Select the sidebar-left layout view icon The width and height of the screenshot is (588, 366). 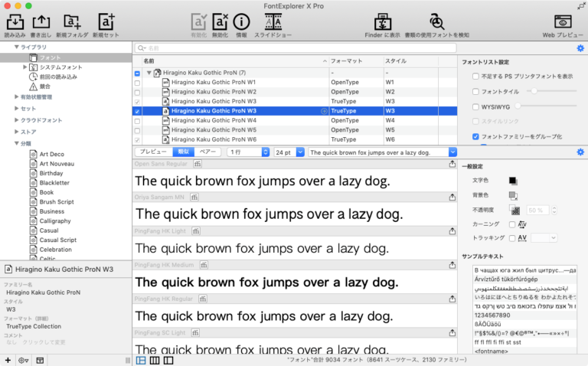(x=168, y=361)
